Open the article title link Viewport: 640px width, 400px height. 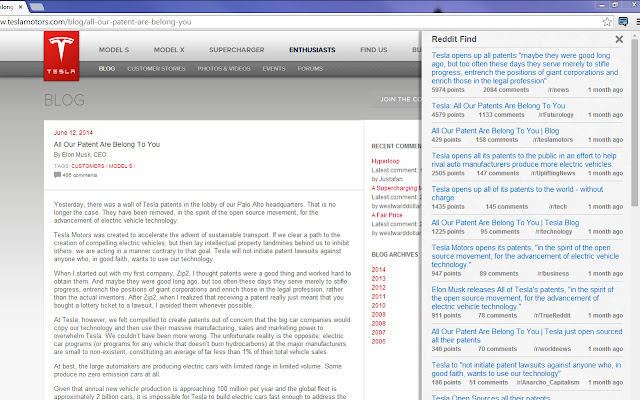point(107,144)
